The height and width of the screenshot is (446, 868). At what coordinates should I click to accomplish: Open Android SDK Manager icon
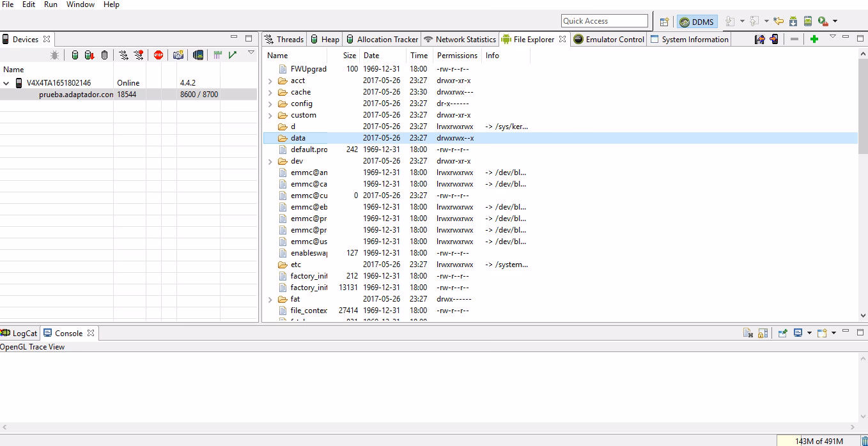click(x=793, y=21)
